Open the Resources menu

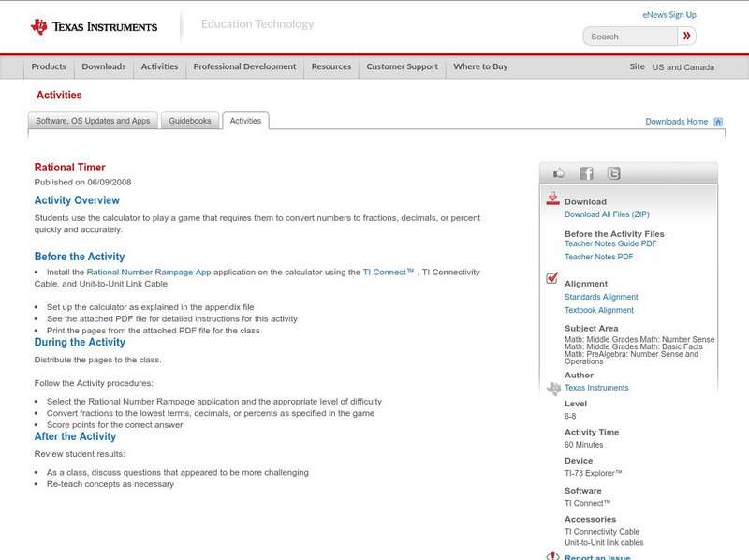331,66
